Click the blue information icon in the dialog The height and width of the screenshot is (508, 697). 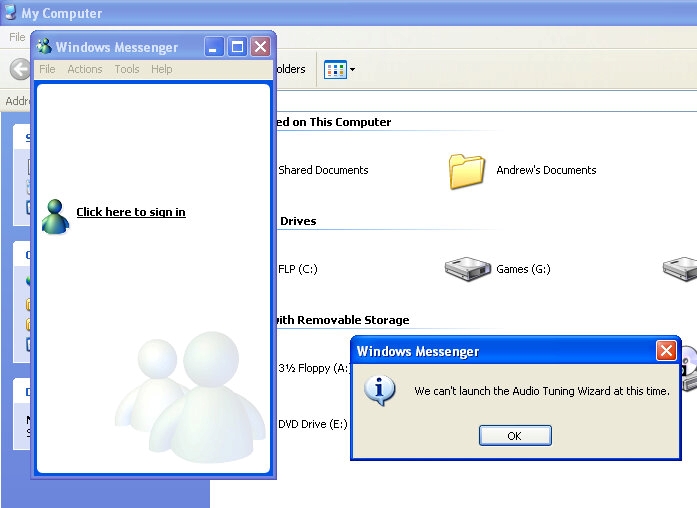pyautogui.click(x=379, y=390)
